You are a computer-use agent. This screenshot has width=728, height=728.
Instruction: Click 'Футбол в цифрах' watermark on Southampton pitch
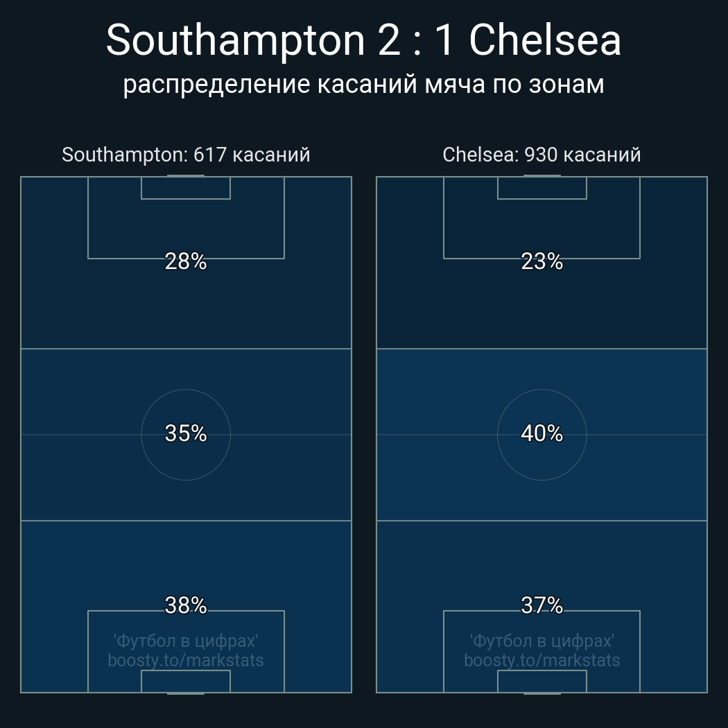coord(186,641)
